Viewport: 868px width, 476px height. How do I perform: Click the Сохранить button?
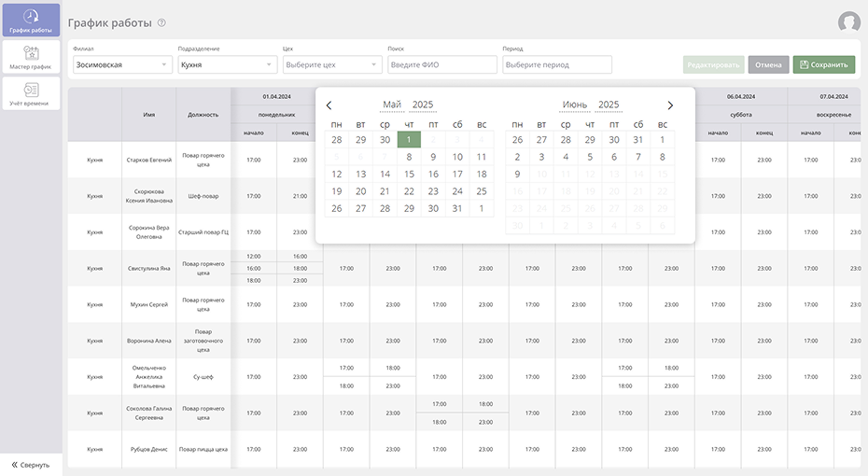(823, 65)
